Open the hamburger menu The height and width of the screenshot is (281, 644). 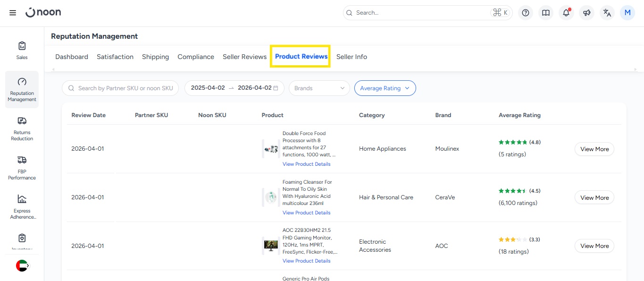coord(13,13)
